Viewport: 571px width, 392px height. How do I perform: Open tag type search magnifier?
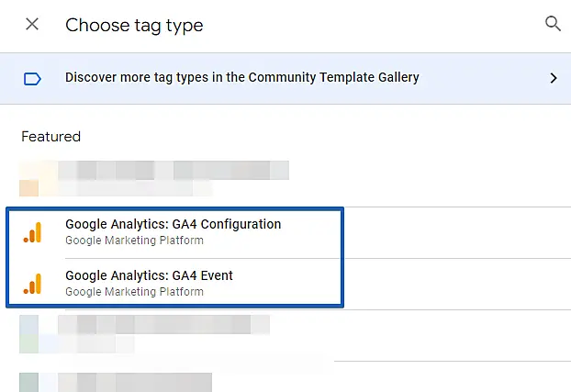[x=553, y=24]
